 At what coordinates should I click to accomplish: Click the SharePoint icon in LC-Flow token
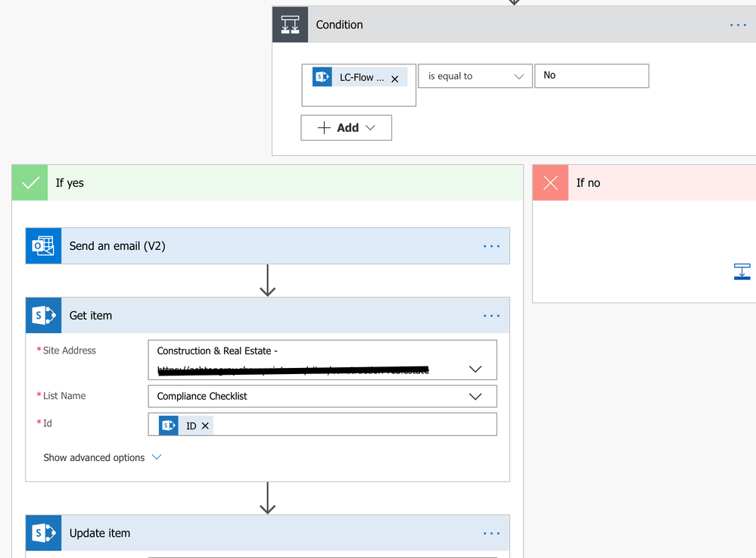322,76
